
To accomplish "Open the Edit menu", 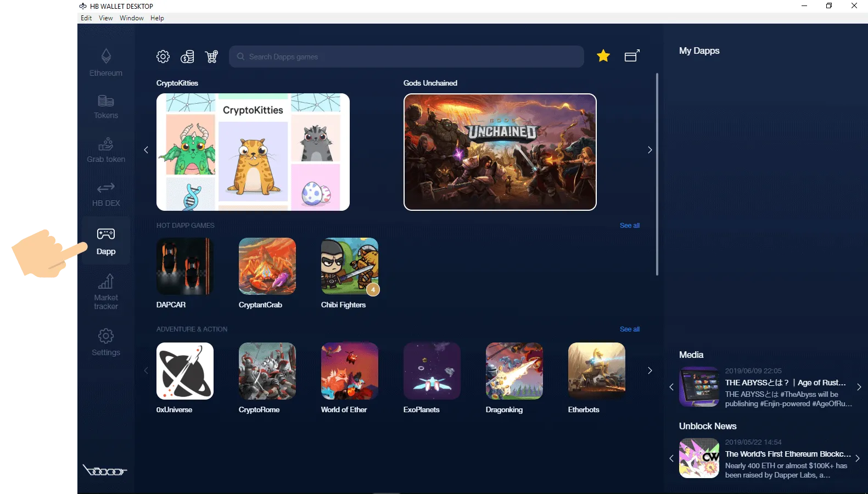I will 86,18.
